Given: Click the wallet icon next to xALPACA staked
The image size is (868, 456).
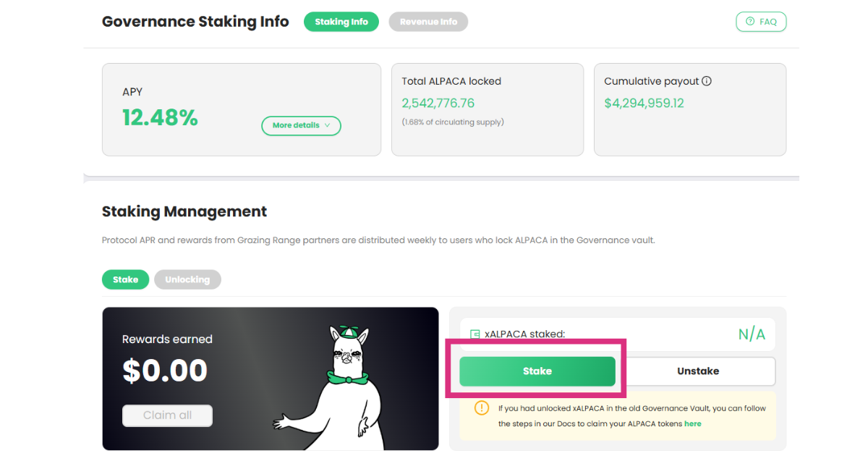Looking at the screenshot, I should (x=475, y=334).
